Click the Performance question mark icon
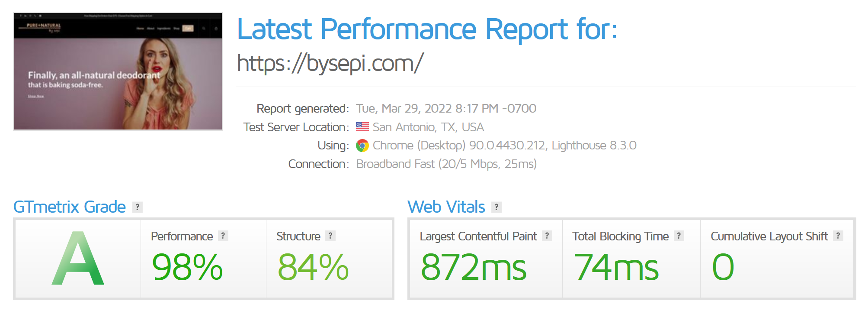The height and width of the screenshot is (311, 868). (223, 236)
